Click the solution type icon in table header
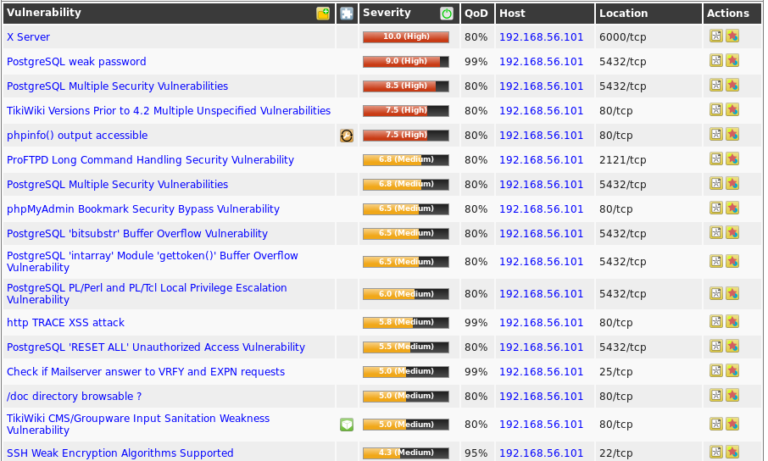768x461 pixels. (346, 13)
